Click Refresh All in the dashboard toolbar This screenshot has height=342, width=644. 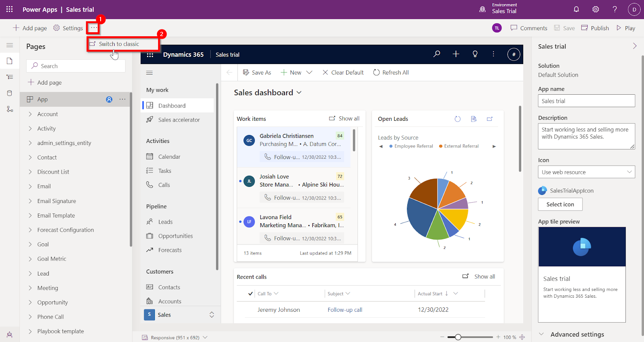tap(391, 73)
